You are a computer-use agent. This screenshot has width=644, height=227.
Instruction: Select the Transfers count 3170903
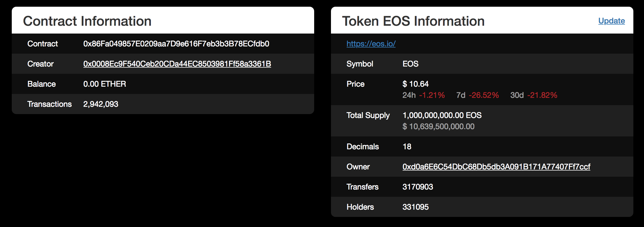coord(418,187)
